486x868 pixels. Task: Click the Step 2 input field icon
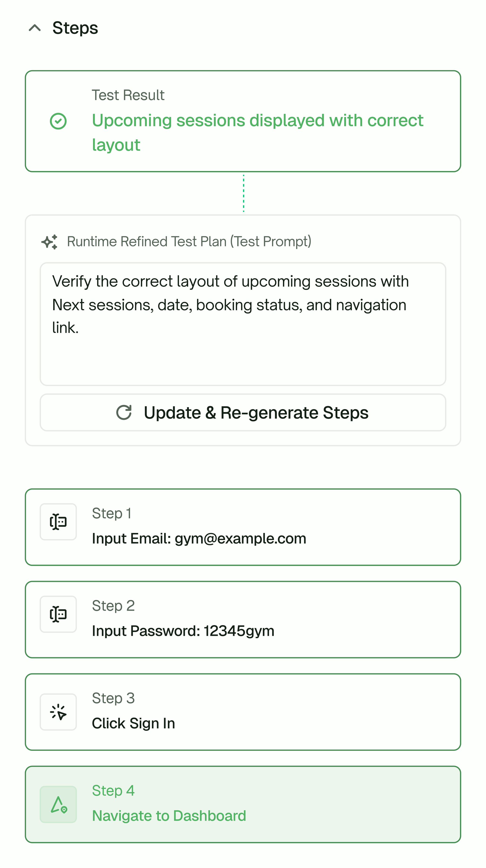click(58, 614)
